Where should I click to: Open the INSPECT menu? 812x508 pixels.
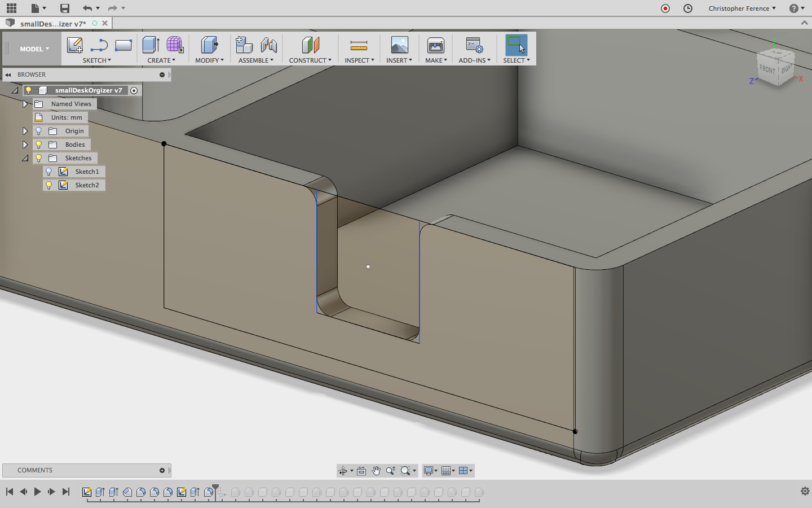pos(359,60)
